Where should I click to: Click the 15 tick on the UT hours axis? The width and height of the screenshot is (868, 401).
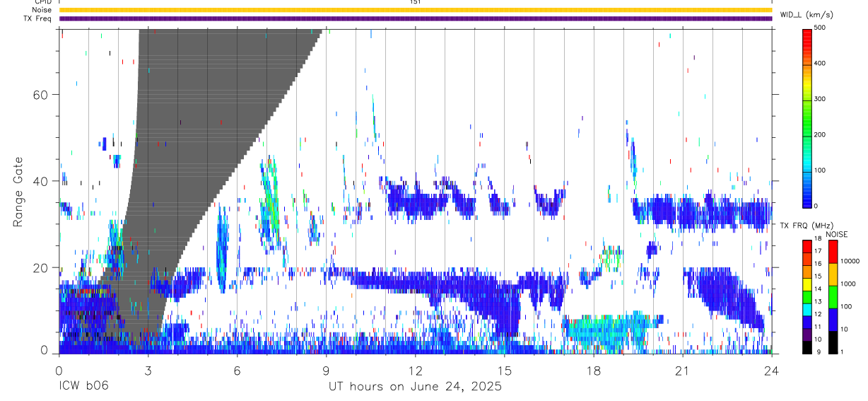point(504,370)
